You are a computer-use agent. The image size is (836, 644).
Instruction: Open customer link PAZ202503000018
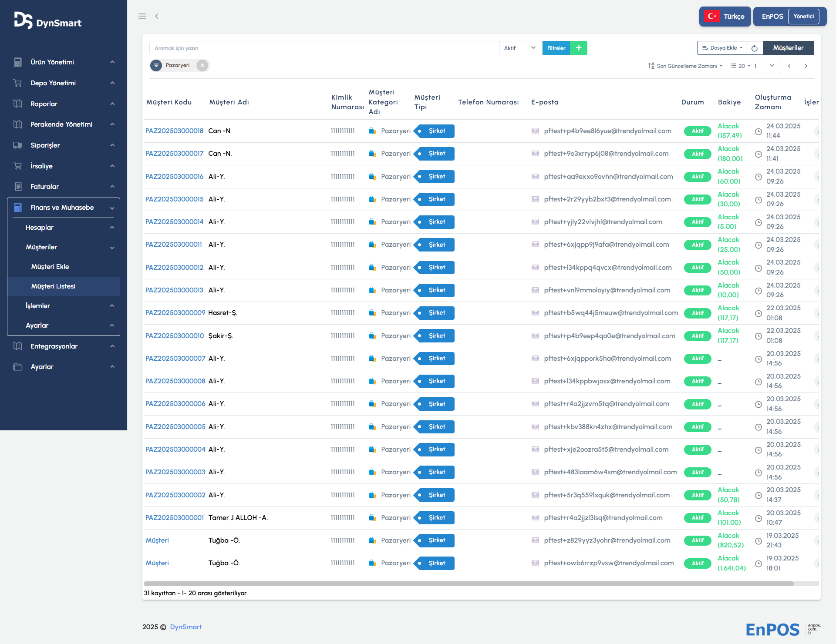click(174, 131)
